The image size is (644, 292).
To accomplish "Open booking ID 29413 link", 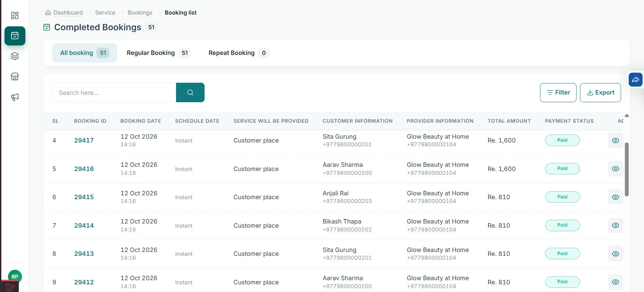I will (84, 254).
